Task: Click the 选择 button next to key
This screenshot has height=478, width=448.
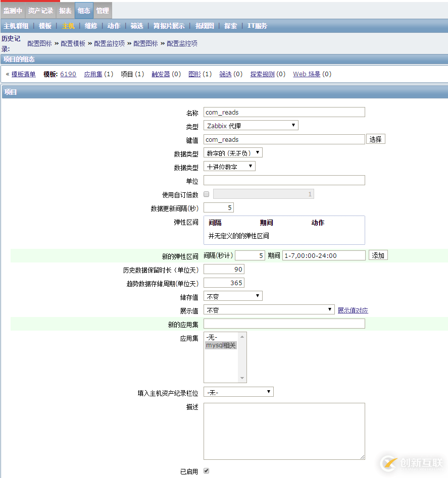Action: 376,139
